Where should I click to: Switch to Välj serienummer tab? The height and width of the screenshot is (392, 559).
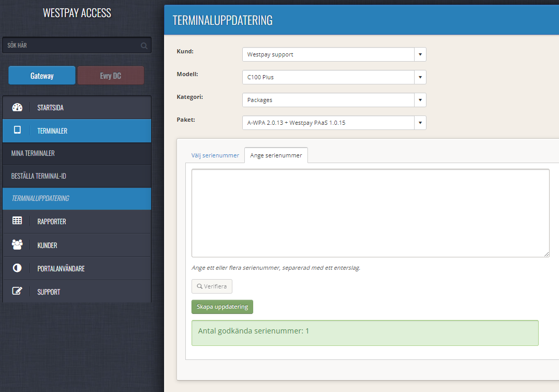point(215,155)
